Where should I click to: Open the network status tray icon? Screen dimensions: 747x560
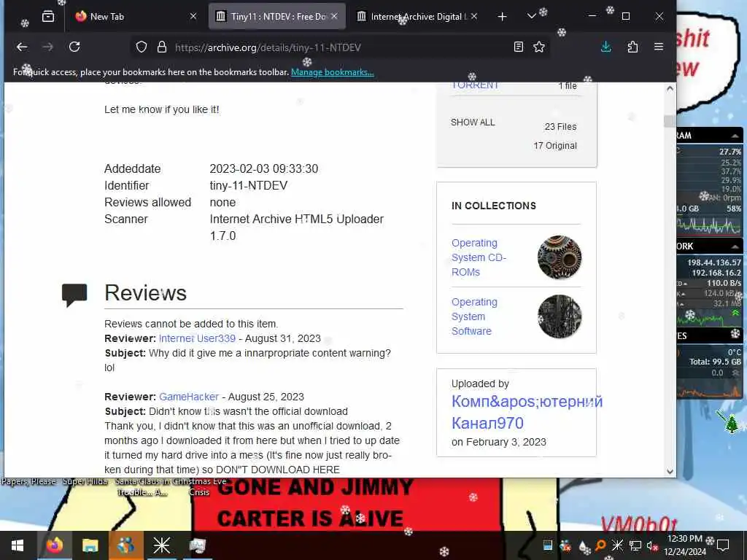tap(635, 545)
